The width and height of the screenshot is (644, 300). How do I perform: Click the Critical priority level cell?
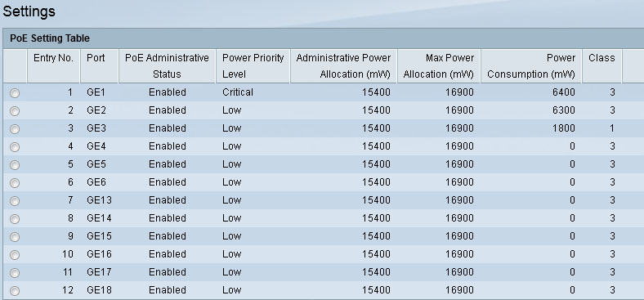(238, 92)
